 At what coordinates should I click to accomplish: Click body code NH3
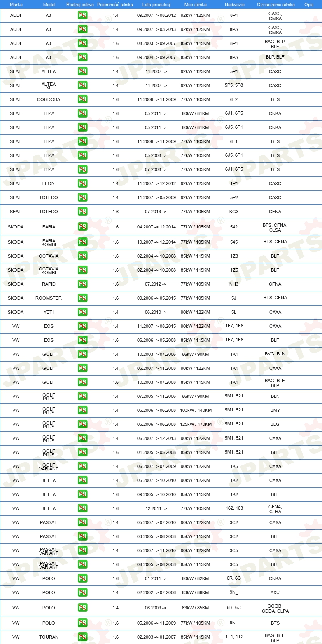click(234, 284)
